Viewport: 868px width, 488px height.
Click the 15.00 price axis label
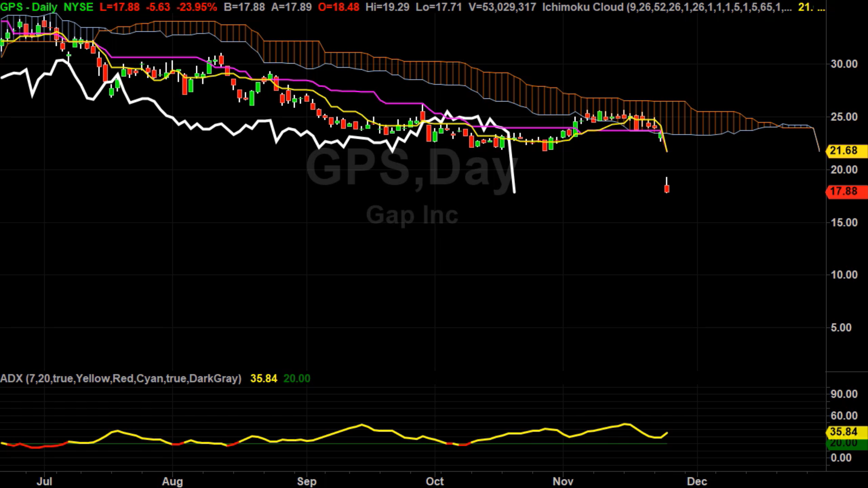pyautogui.click(x=844, y=222)
